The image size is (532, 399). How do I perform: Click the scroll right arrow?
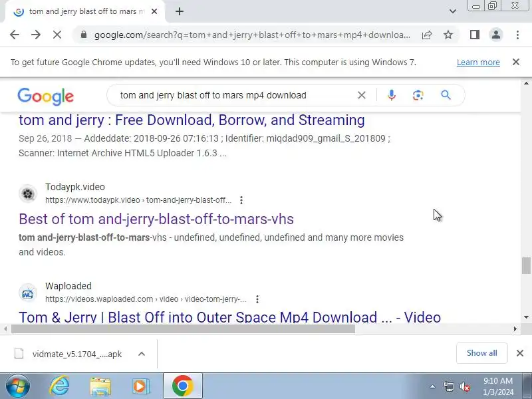pyautogui.click(x=515, y=329)
